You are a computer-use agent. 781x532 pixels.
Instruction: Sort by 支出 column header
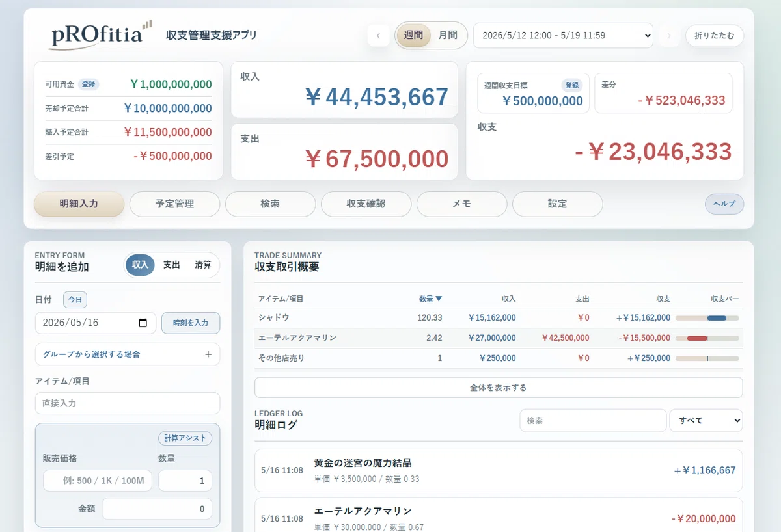[x=582, y=299]
